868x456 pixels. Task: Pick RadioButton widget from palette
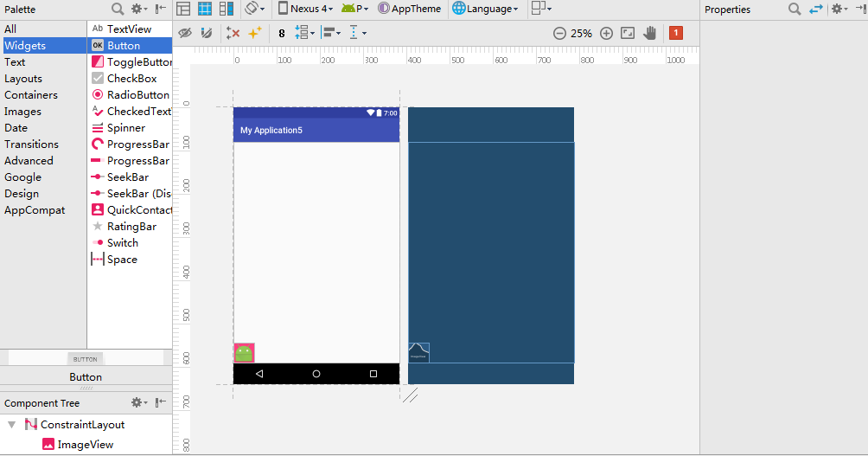click(x=130, y=94)
